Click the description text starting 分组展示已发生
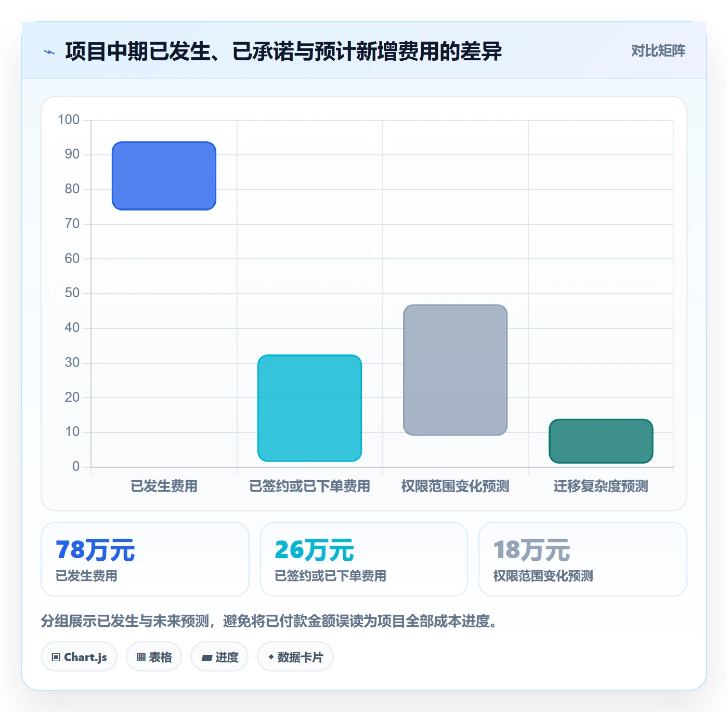Screen dimensions: 728x712 [x=270, y=621]
